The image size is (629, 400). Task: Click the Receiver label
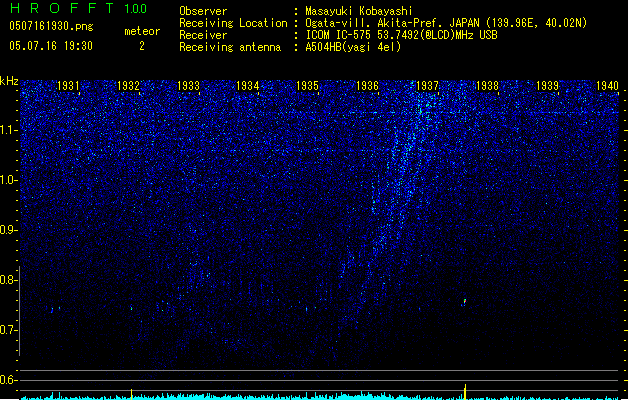[x=203, y=35]
